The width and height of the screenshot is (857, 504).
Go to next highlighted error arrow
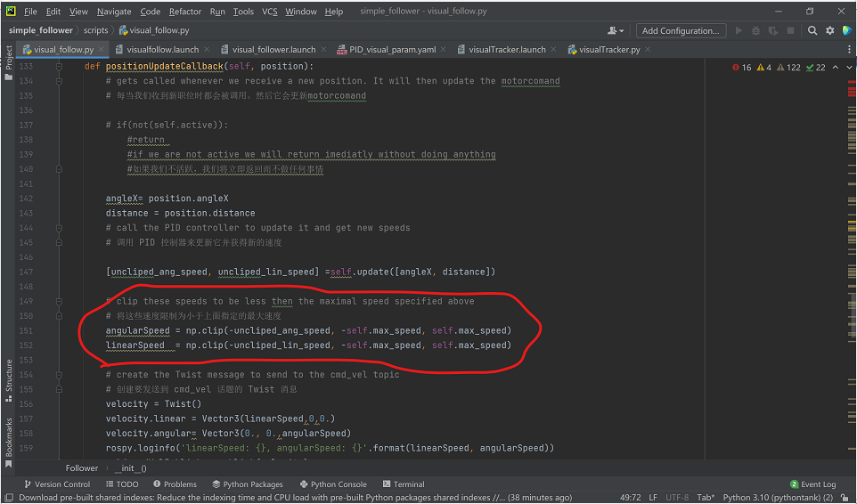[849, 67]
